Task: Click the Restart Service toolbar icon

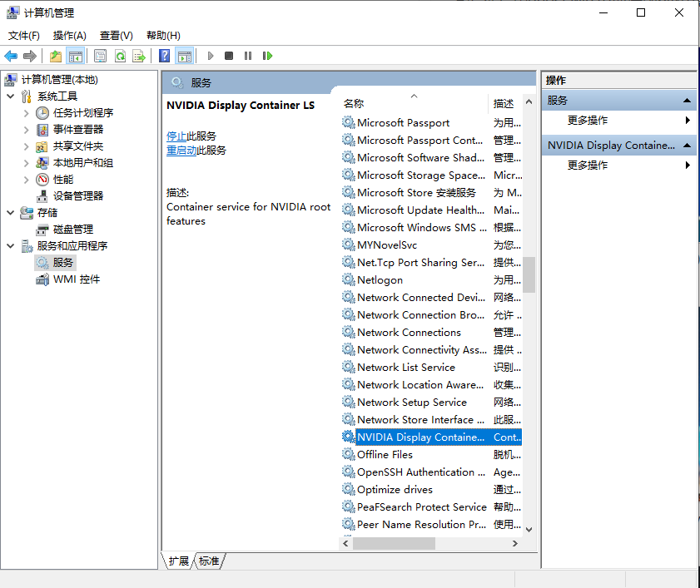Action: [267, 56]
